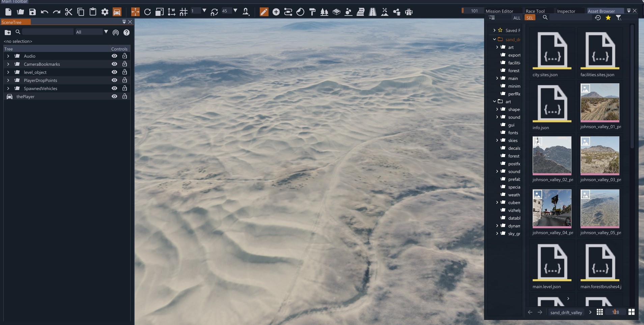Open the mesh layers tool icon
The width and height of the screenshot is (644, 325).
coord(336,12)
